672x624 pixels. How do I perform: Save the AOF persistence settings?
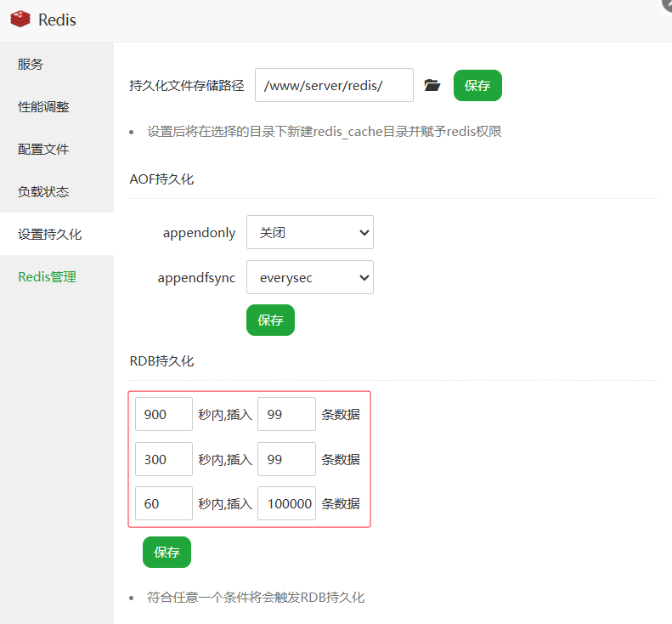click(x=270, y=321)
